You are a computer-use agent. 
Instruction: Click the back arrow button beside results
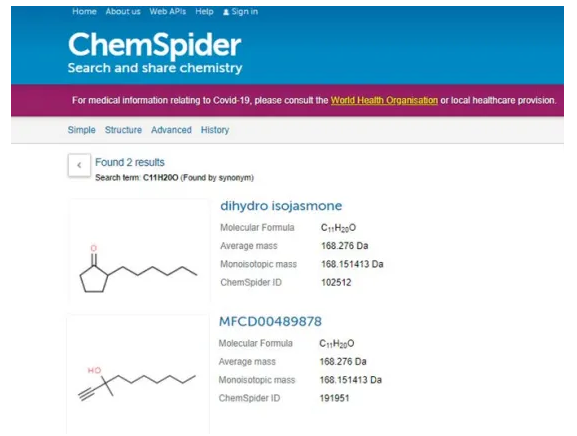(79, 165)
